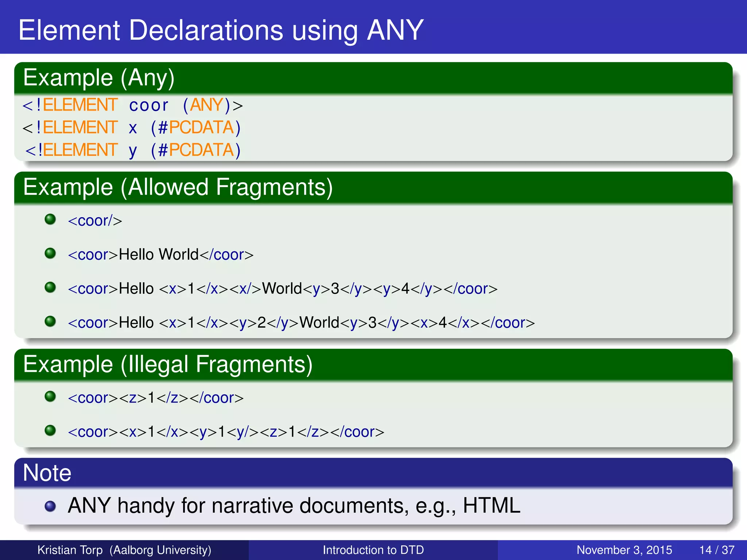The image size is (747, 560).
Task: Click the blue bullet in Note block
Action: click(x=50, y=506)
